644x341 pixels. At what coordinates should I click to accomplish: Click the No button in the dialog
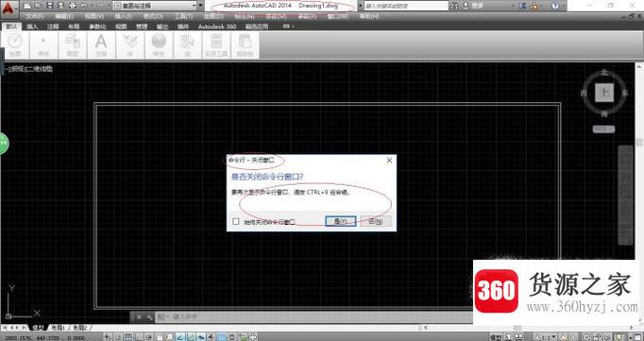[x=376, y=221]
